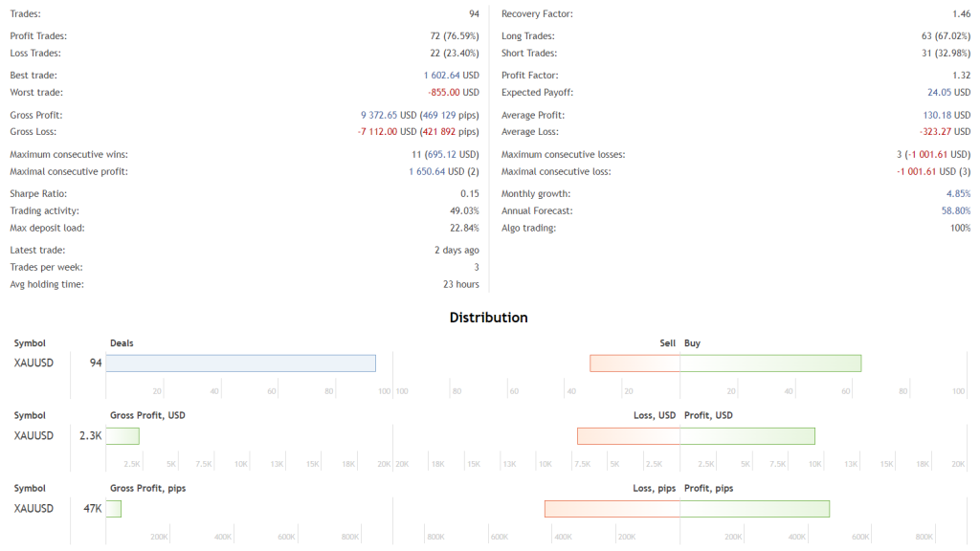Click the orange Sell bar in deals distribution
Image resolution: width=980 pixels, height=551 pixels.
[x=635, y=364]
